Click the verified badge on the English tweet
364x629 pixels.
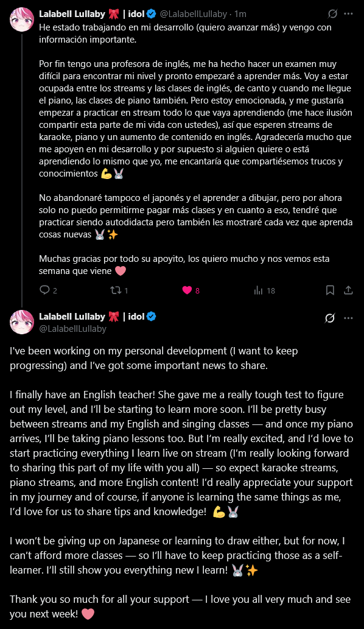click(151, 317)
